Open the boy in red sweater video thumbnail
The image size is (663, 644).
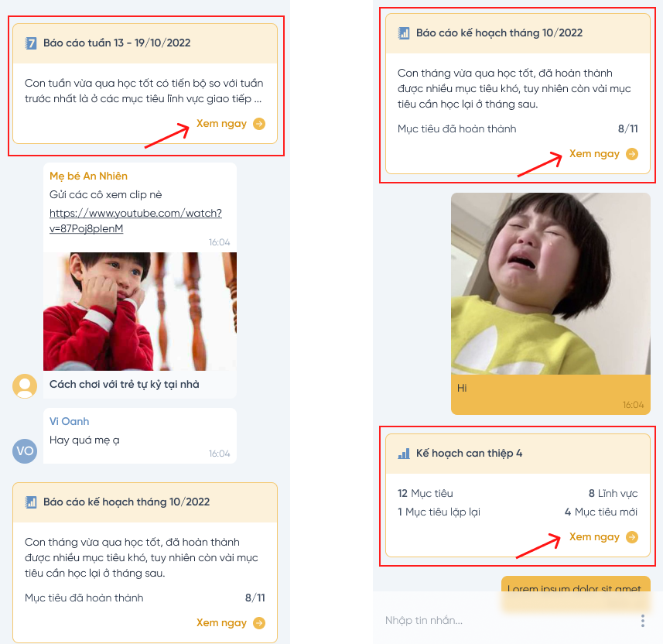point(140,311)
